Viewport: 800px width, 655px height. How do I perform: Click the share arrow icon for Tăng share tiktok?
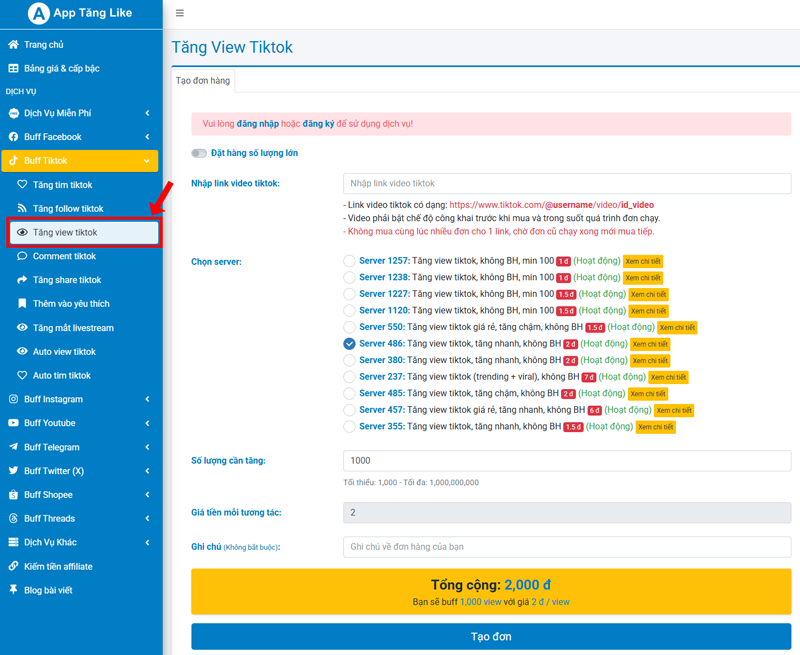(x=22, y=280)
